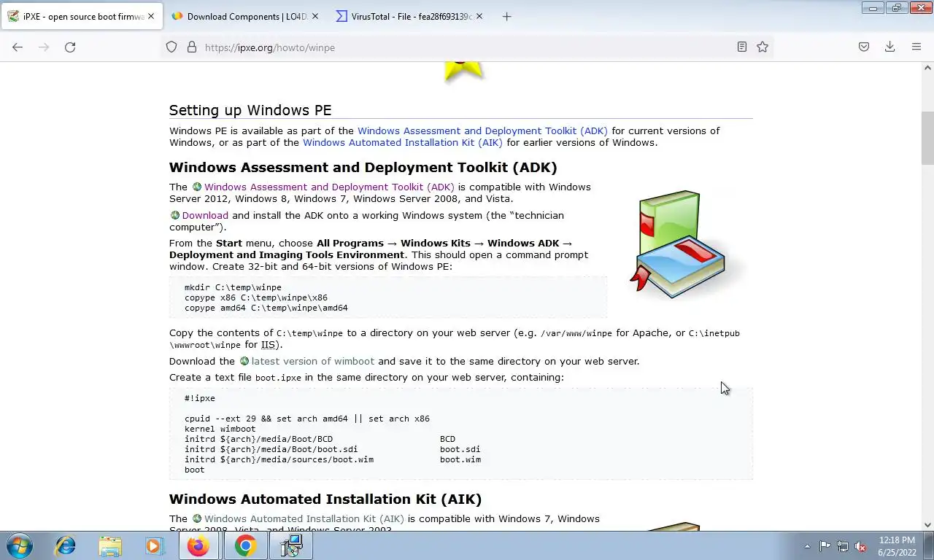Image resolution: width=934 pixels, height=560 pixels.
Task: Click the Setting up Windows PE heading
Action: click(250, 110)
